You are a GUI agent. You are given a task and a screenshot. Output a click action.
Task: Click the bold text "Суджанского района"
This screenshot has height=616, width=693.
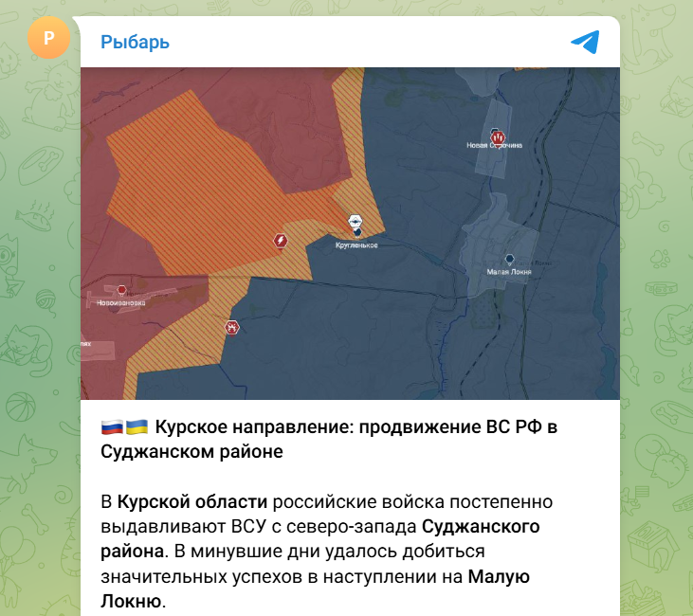[x=320, y=539]
